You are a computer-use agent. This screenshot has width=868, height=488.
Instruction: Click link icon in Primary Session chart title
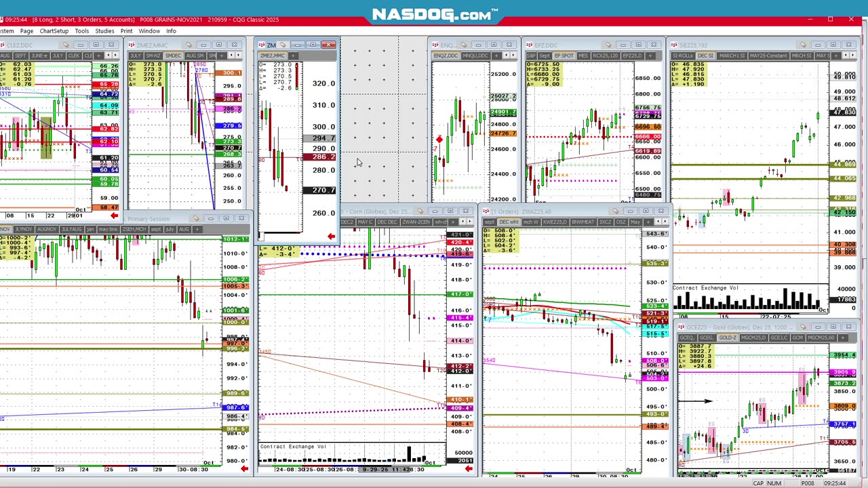coord(196,218)
